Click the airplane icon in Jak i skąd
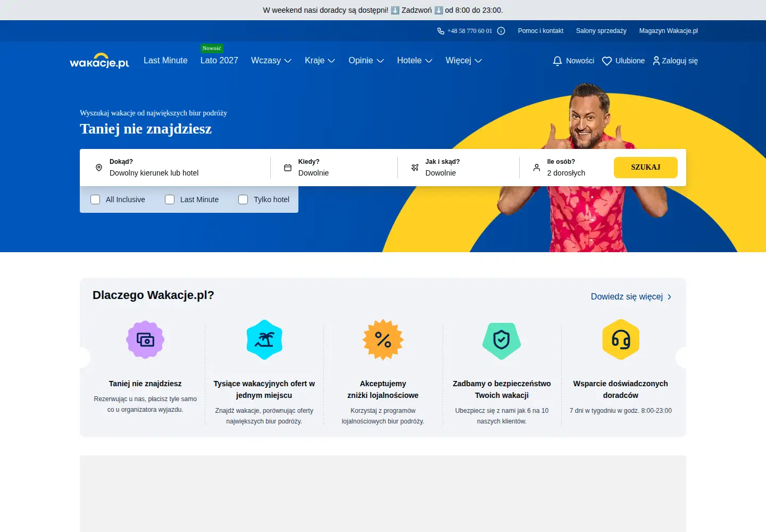The height and width of the screenshot is (532, 766). pos(415,168)
